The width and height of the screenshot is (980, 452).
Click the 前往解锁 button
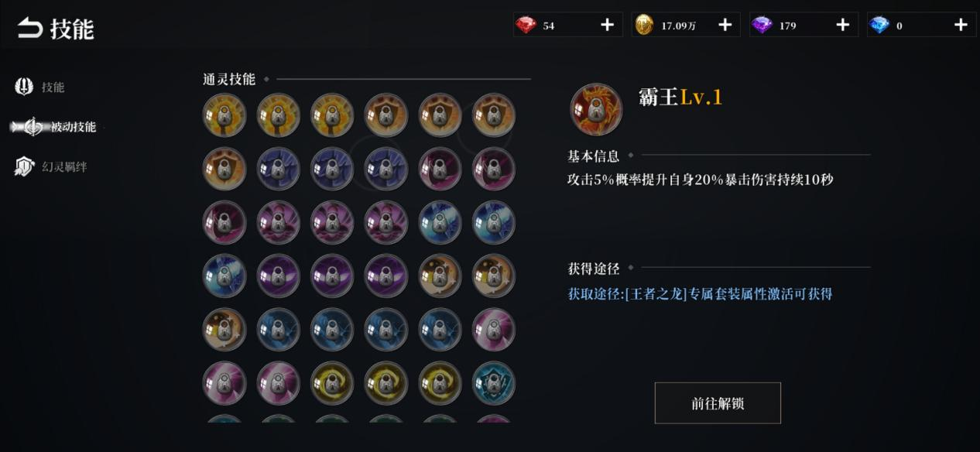pos(718,403)
